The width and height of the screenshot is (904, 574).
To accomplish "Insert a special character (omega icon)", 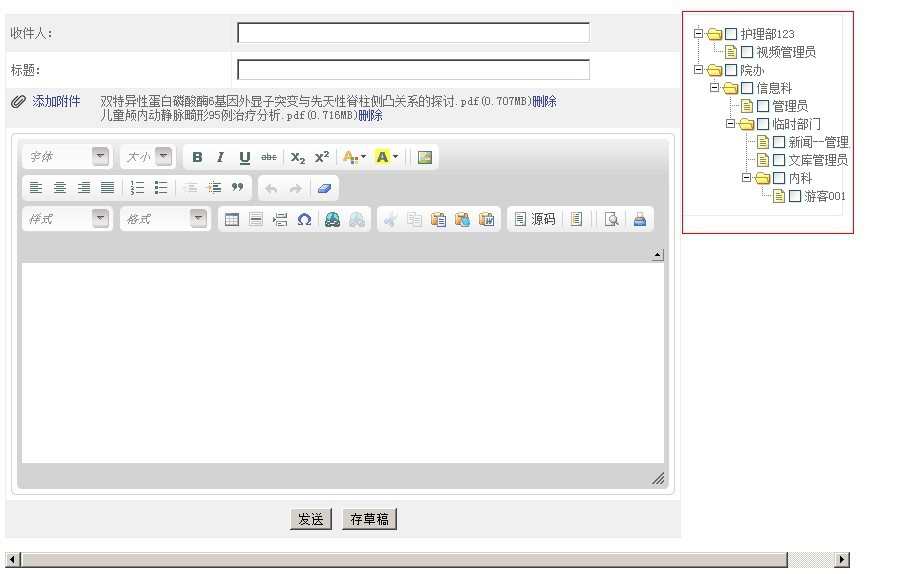I will 304,219.
